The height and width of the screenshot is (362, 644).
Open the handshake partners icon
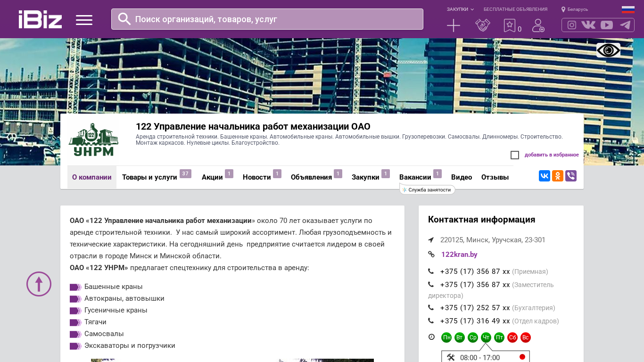tap(483, 25)
